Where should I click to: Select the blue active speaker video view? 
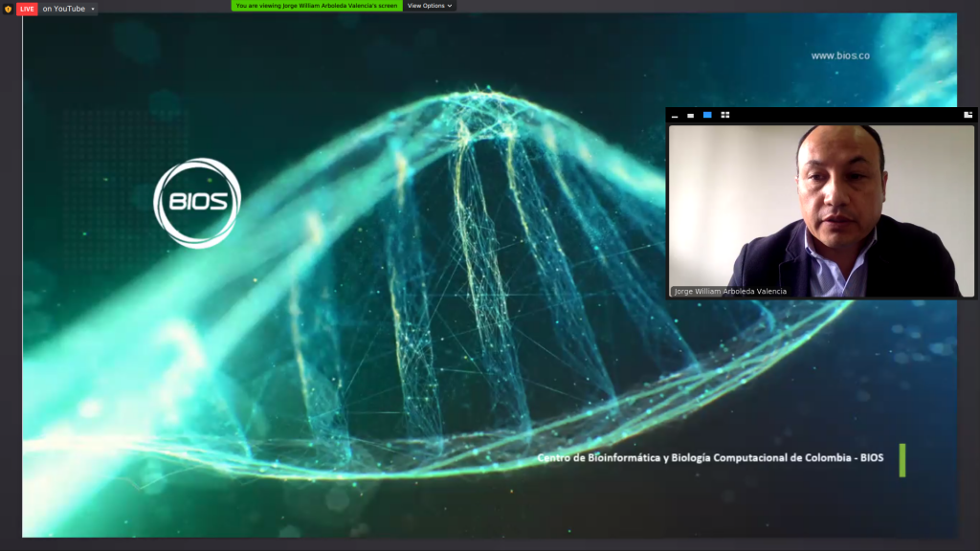[707, 116]
